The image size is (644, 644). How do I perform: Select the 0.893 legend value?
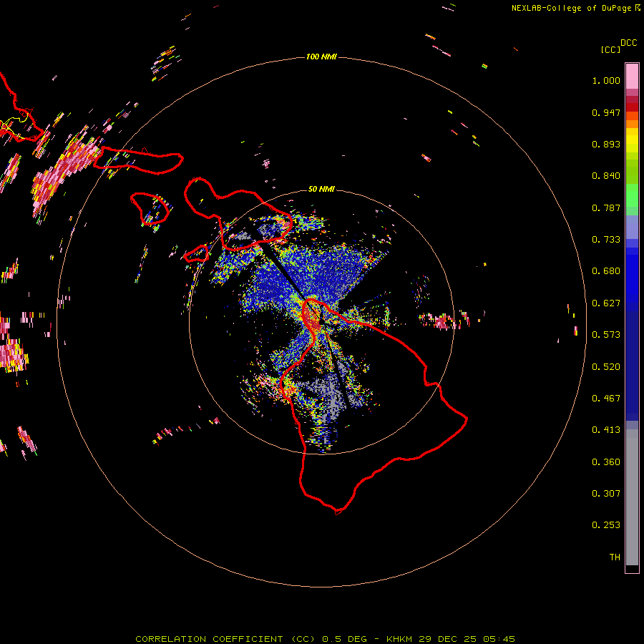606,144
